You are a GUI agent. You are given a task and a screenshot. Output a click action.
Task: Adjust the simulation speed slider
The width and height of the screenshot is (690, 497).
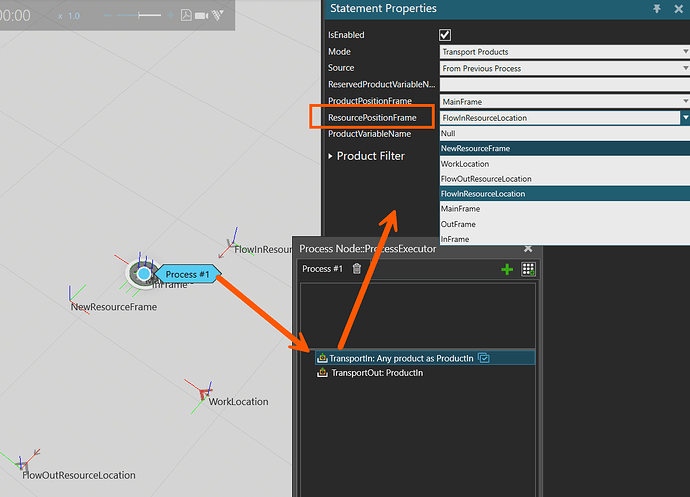point(139,15)
